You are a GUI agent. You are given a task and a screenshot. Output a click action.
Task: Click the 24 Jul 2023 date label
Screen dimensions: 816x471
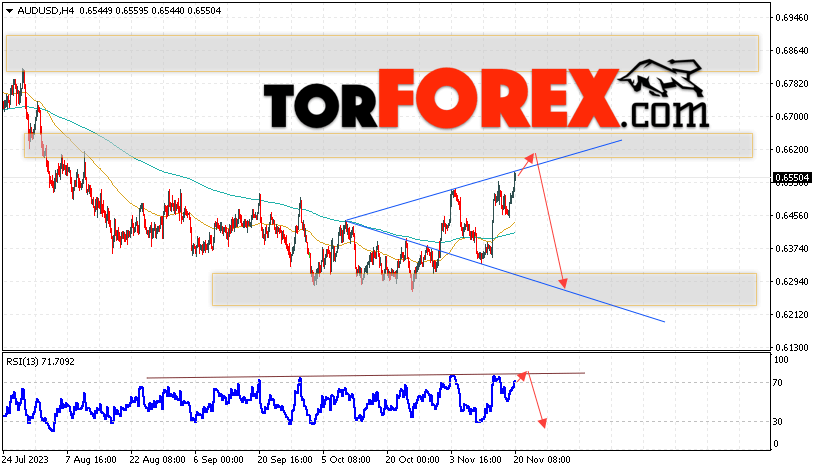coord(24,460)
